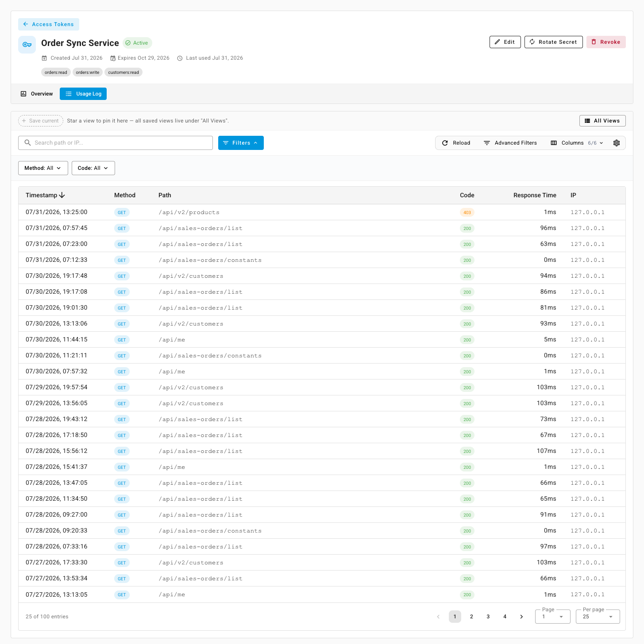Viewport: 644px width, 644px height.
Task: Click the 403 status code badge
Action: (x=467, y=212)
